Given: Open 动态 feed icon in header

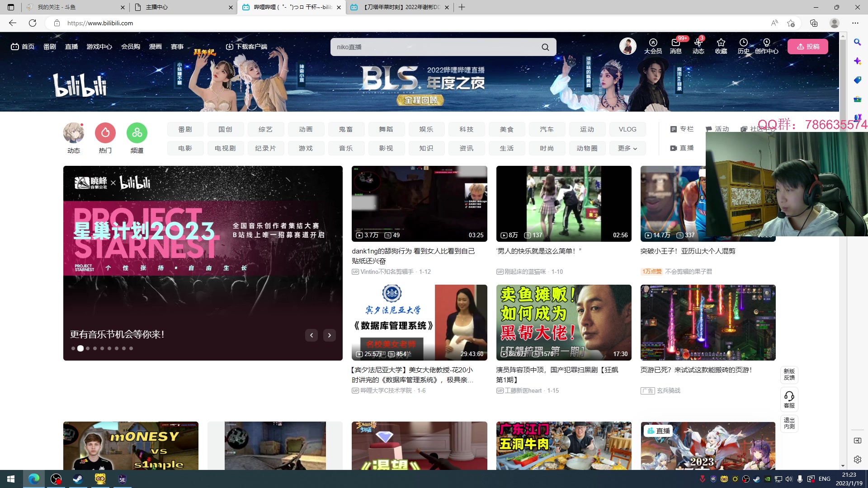Looking at the screenshot, I should click(698, 46).
